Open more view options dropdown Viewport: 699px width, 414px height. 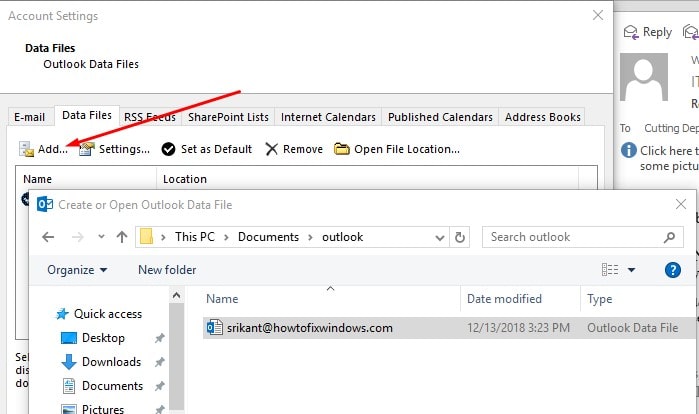[x=631, y=270]
